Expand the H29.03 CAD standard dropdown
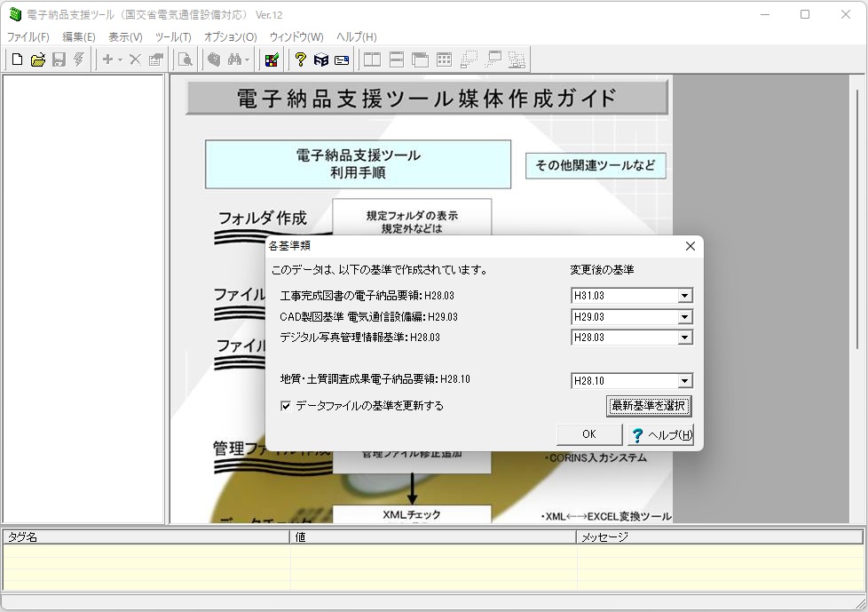Image resolution: width=868 pixels, height=612 pixels. click(685, 317)
